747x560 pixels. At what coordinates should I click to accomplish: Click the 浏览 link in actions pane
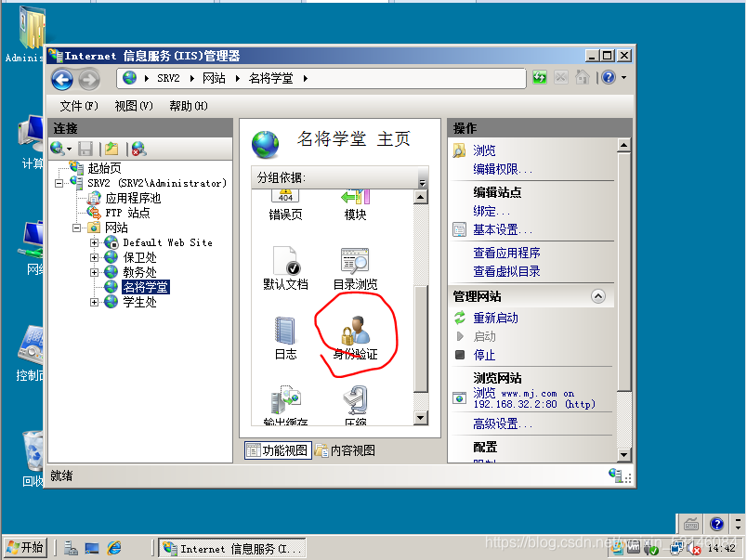(x=484, y=150)
